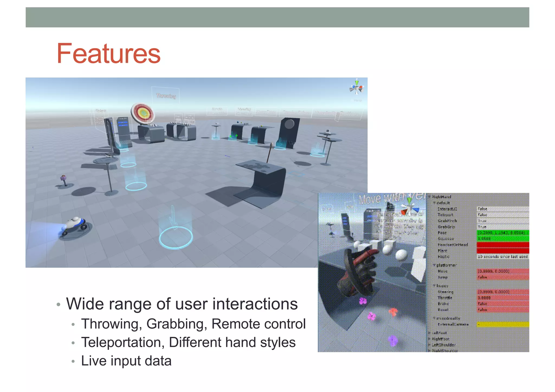Select the remote-control buggy car with headlight

[74, 225]
